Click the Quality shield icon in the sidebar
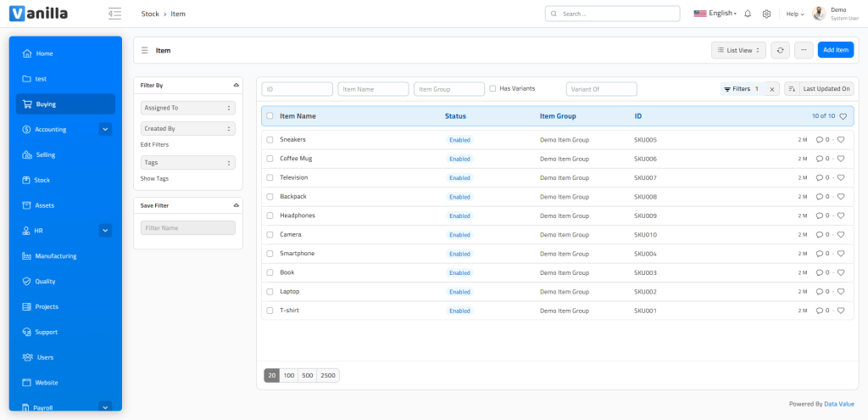Viewport: 868px width, 420px height. point(26,282)
